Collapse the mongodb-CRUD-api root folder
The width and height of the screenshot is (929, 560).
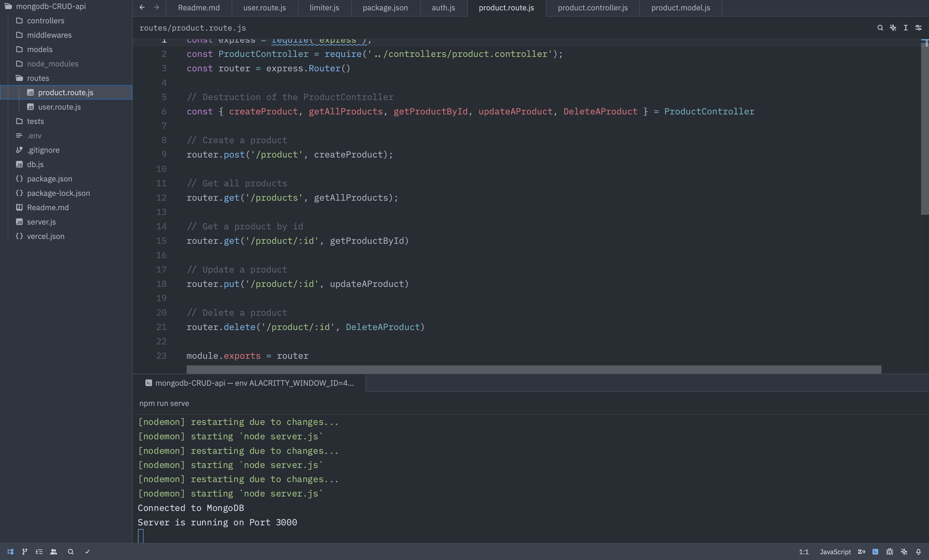point(66,6)
